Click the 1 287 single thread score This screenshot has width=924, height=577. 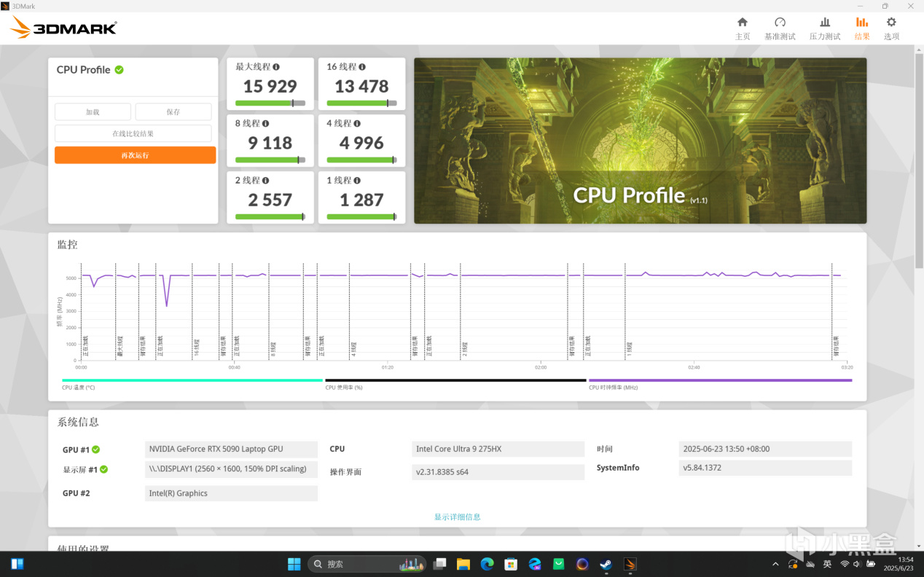click(361, 200)
